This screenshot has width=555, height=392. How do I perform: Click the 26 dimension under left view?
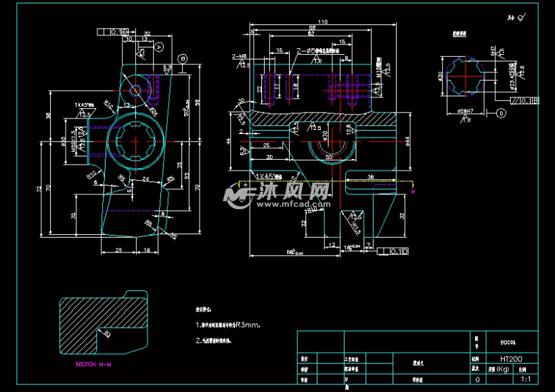(x=118, y=250)
